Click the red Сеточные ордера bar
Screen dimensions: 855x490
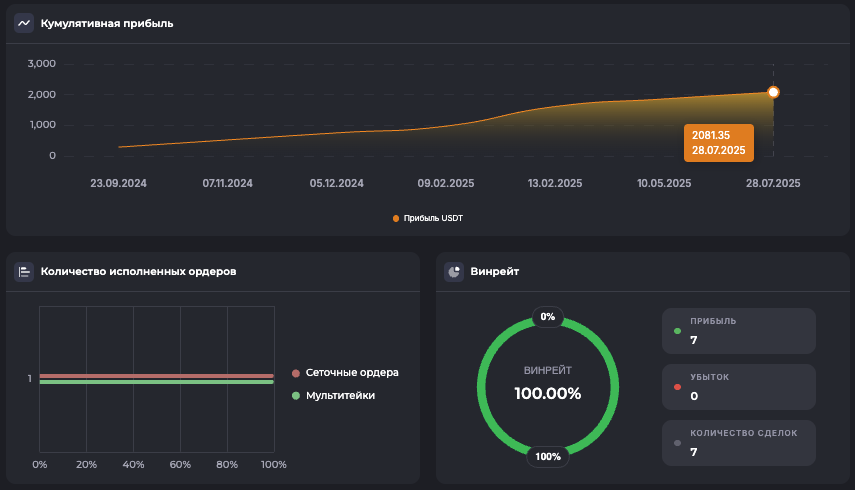(156, 376)
